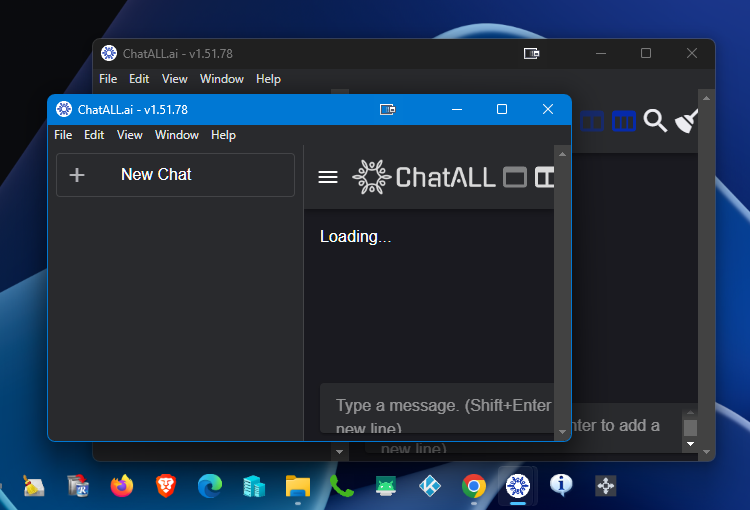Image resolution: width=750 pixels, height=510 pixels.
Task: Open Microsoft Edge from the taskbar
Action: pos(210,486)
